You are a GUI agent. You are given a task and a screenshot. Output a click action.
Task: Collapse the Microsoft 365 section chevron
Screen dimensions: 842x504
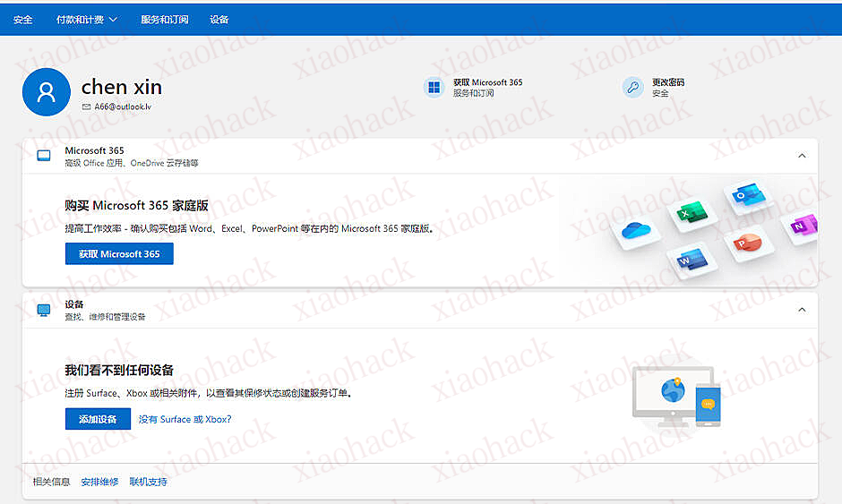[802, 156]
